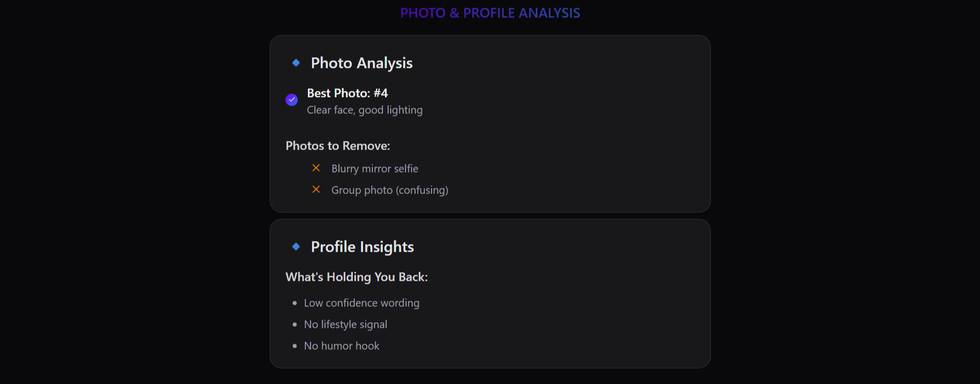Click the bullet before No humor hook
This screenshot has height=384, width=980.
(295, 346)
